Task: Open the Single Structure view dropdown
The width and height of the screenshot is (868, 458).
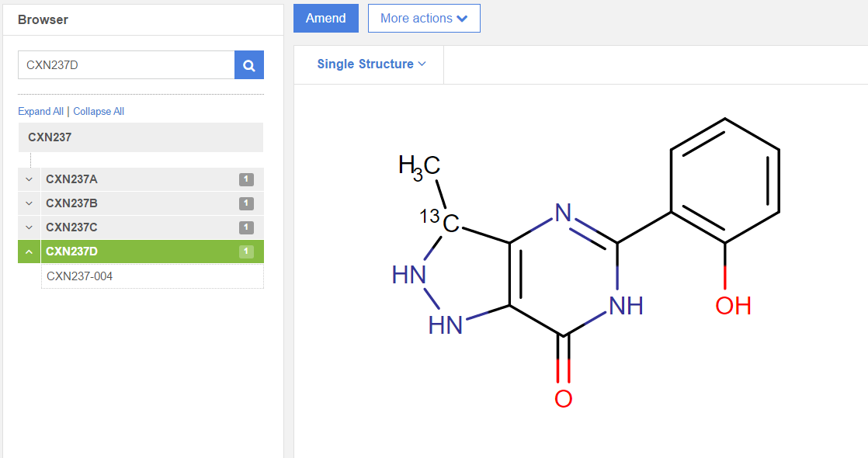Action: click(x=371, y=64)
